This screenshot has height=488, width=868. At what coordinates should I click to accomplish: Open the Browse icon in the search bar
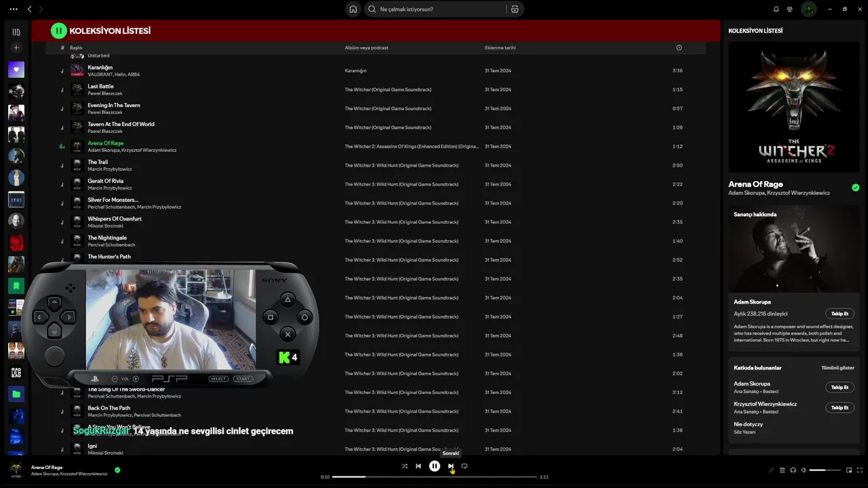click(515, 9)
